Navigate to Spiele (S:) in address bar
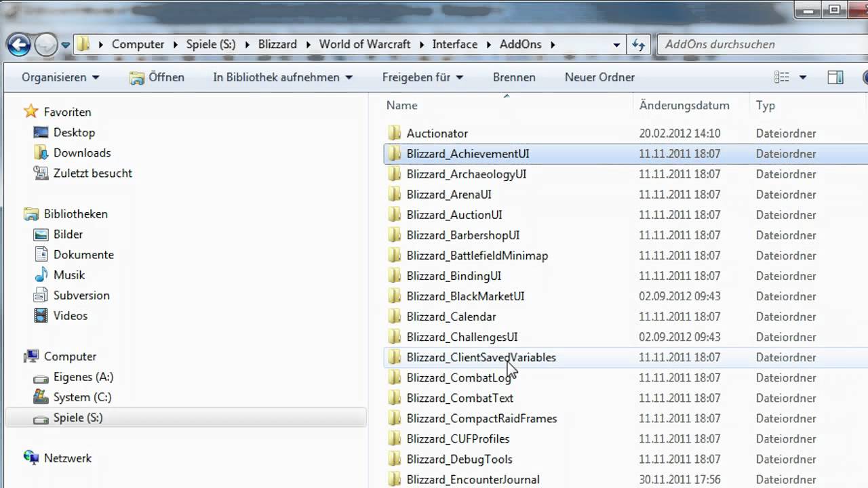868x488 pixels. [211, 44]
